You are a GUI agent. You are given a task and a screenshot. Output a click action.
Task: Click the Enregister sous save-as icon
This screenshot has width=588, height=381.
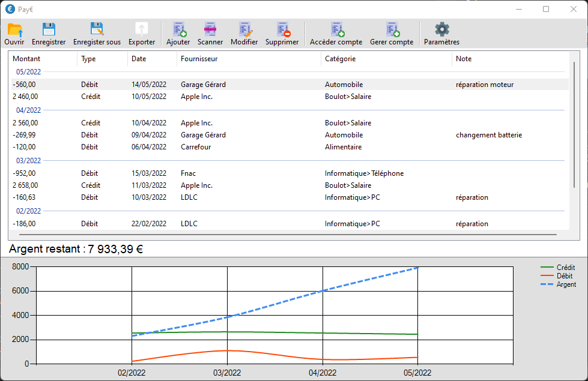click(97, 34)
